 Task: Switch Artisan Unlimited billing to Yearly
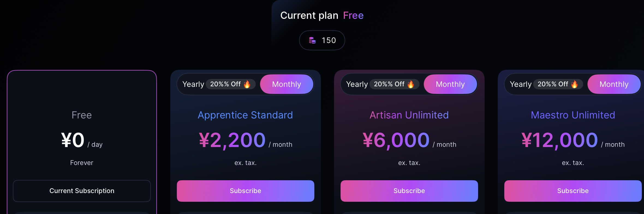click(x=357, y=84)
